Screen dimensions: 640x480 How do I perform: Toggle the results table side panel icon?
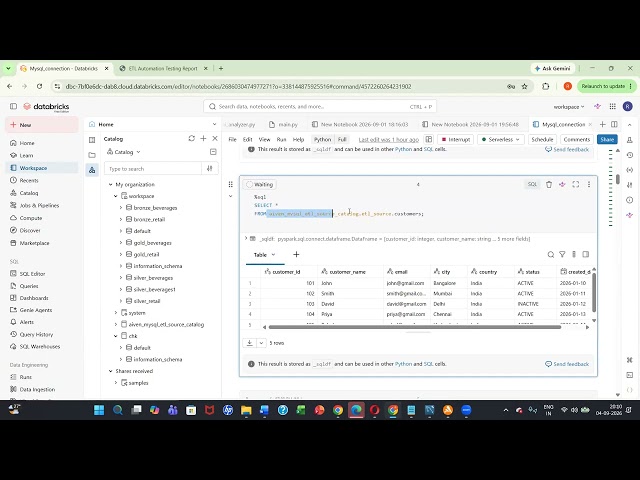coord(586,254)
